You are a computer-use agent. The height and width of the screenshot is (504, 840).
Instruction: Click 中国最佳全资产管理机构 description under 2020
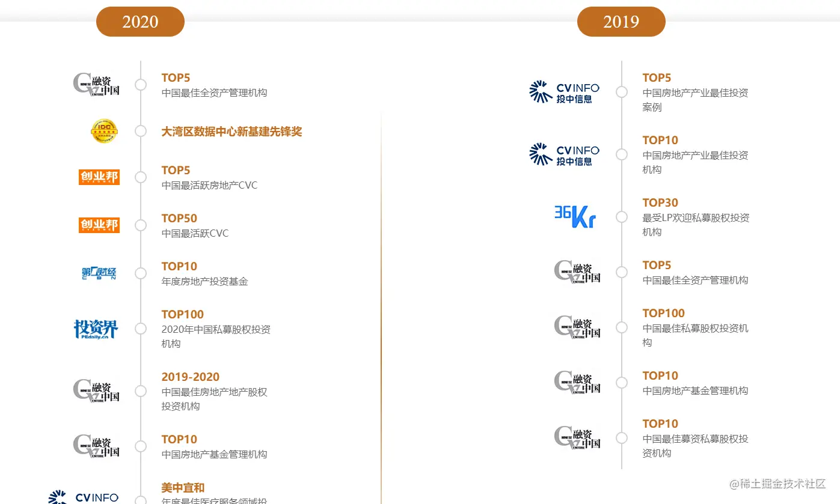(214, 93)
